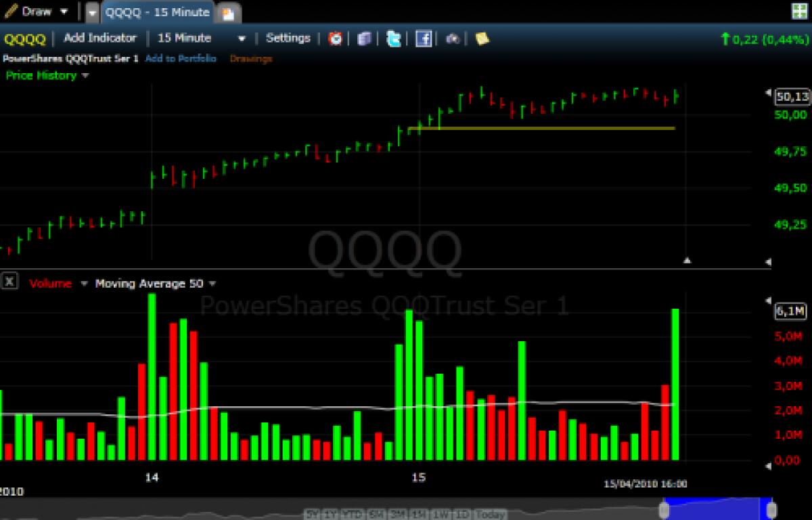Open the tab list arrow beside QQQQ tab

pyautogui.click(x=92, y=12)
